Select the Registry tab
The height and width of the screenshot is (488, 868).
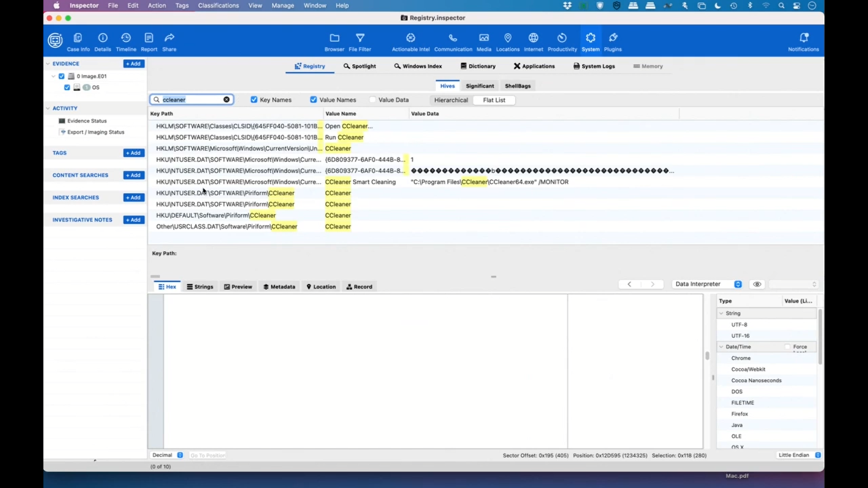coord(309,66)
